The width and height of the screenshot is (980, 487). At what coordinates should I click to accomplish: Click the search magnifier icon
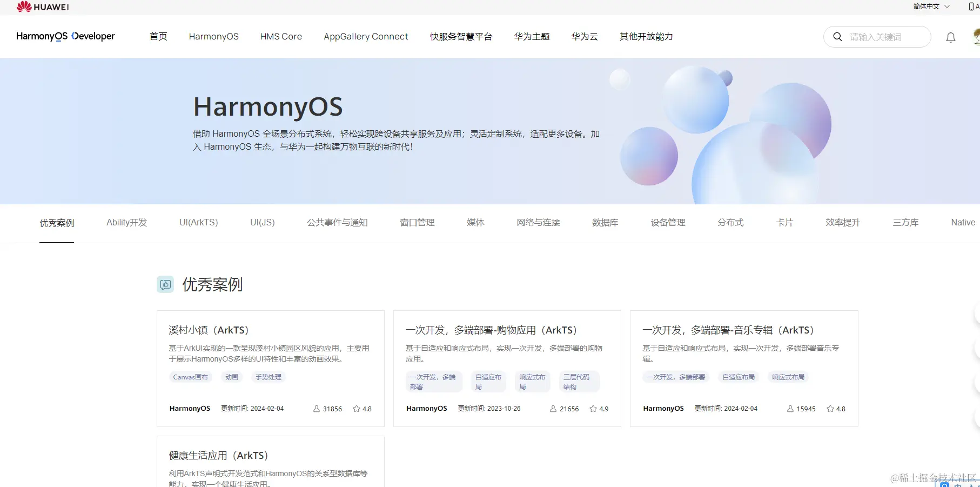[x=837, y=37]
